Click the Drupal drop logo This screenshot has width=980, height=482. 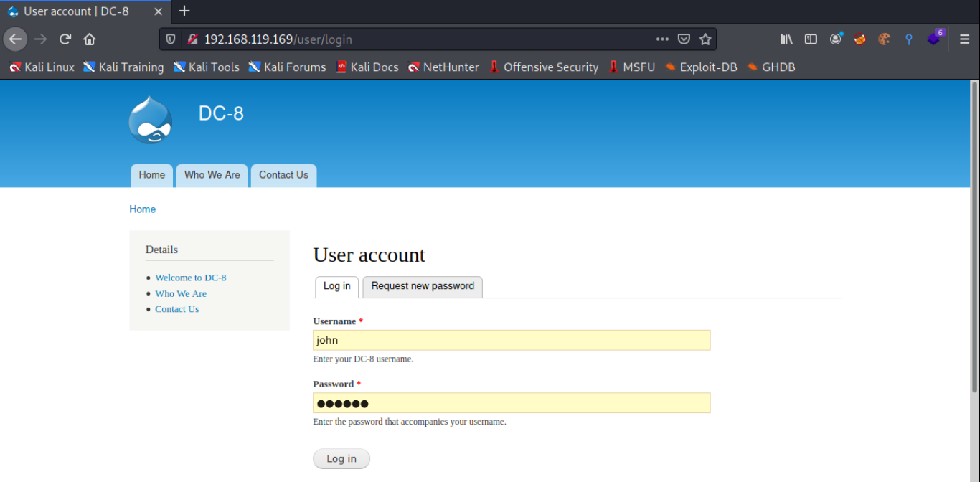tap(150, 120)
